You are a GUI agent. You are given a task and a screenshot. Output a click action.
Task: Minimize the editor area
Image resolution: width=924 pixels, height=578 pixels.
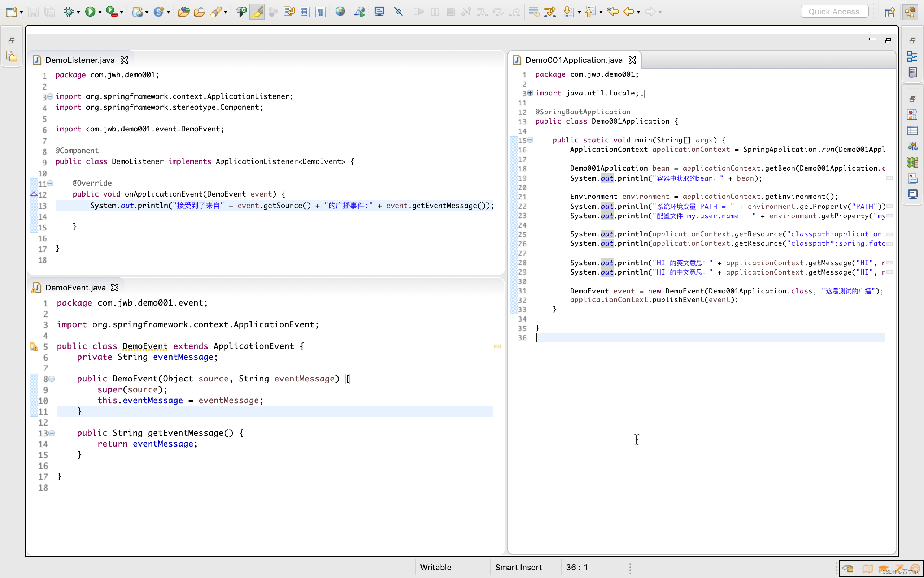872,39
